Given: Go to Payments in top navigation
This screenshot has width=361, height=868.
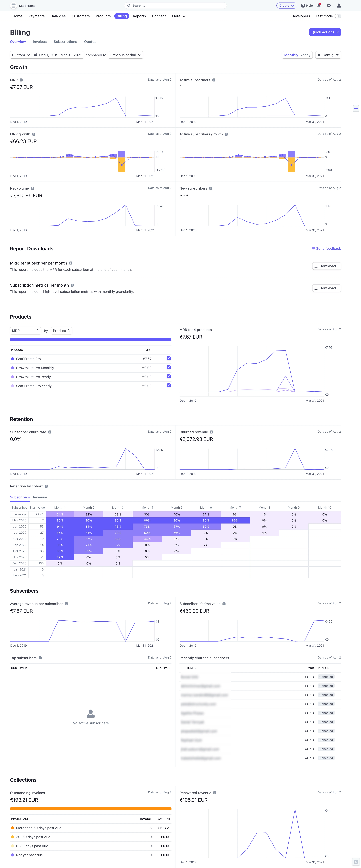Looking at the screenshot, I should pyautogui.click(x=36, y=16).
